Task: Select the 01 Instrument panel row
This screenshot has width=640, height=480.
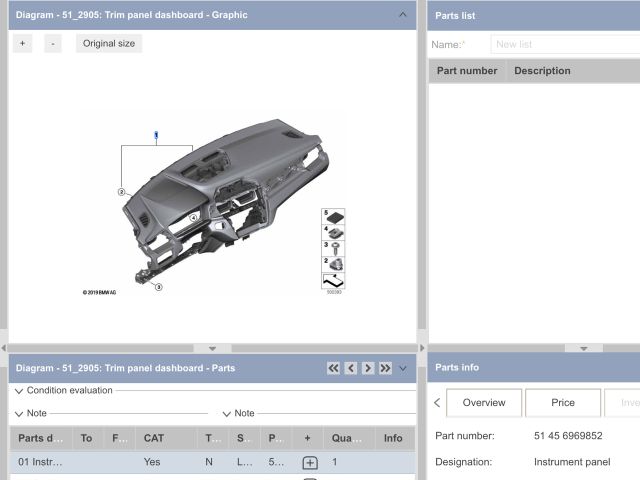Action: pyautogui.click(x=41, y=463)
